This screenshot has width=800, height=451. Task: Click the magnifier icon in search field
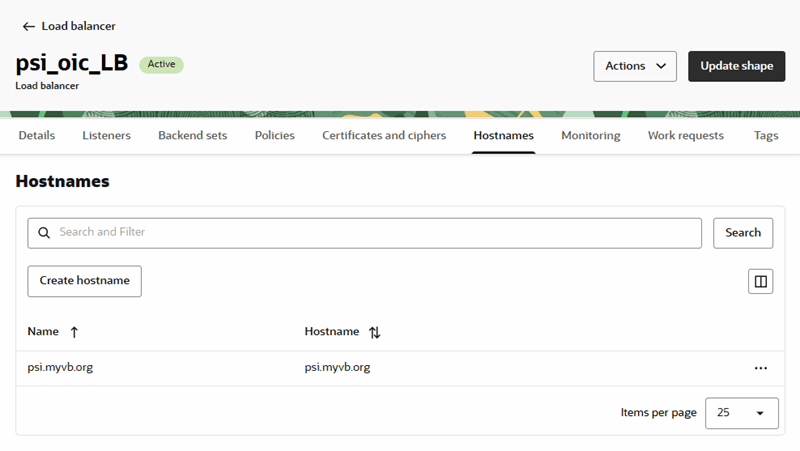pyautogui.click(x=44, y=233)
